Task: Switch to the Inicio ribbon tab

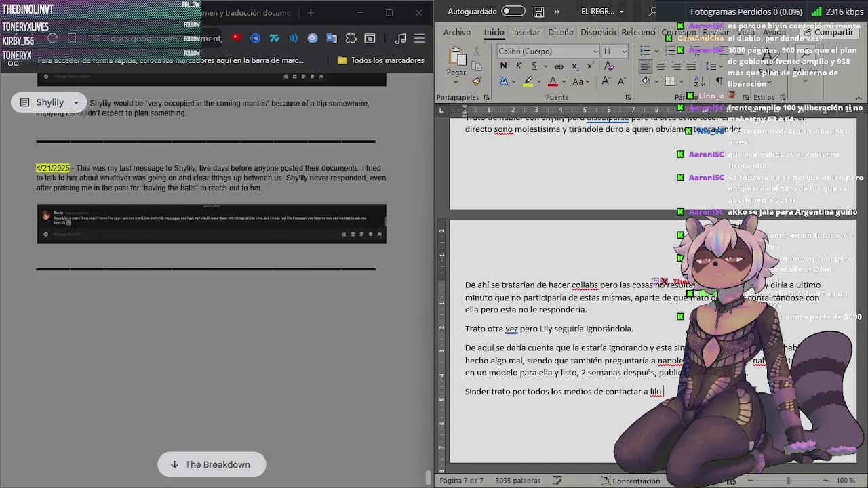Action: pyautogui.click(x=494, y=32)
